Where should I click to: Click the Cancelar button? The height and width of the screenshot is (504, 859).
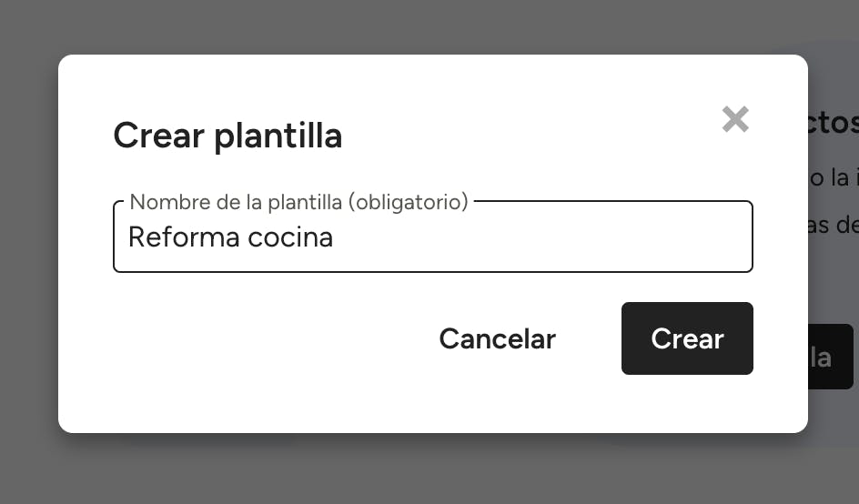click(x=497, y=338)
